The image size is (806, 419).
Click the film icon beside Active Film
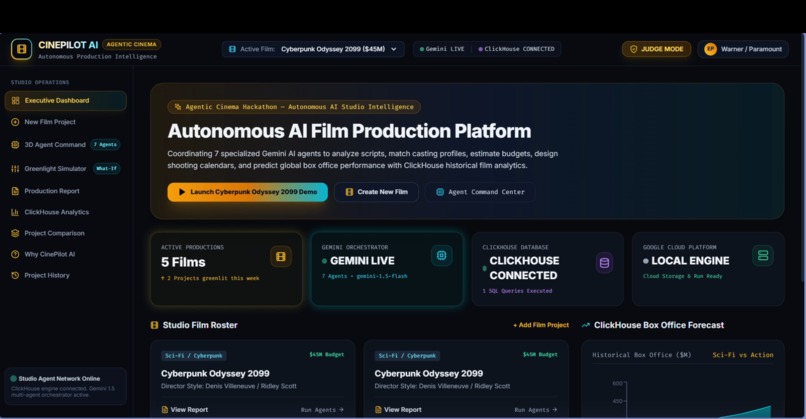[x=232, y=49]
